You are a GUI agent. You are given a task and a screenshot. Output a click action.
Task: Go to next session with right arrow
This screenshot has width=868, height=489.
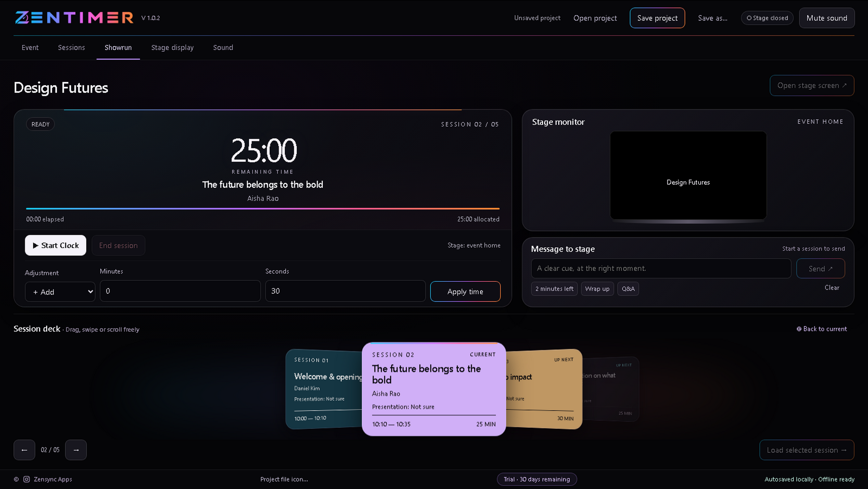[76, 450]
